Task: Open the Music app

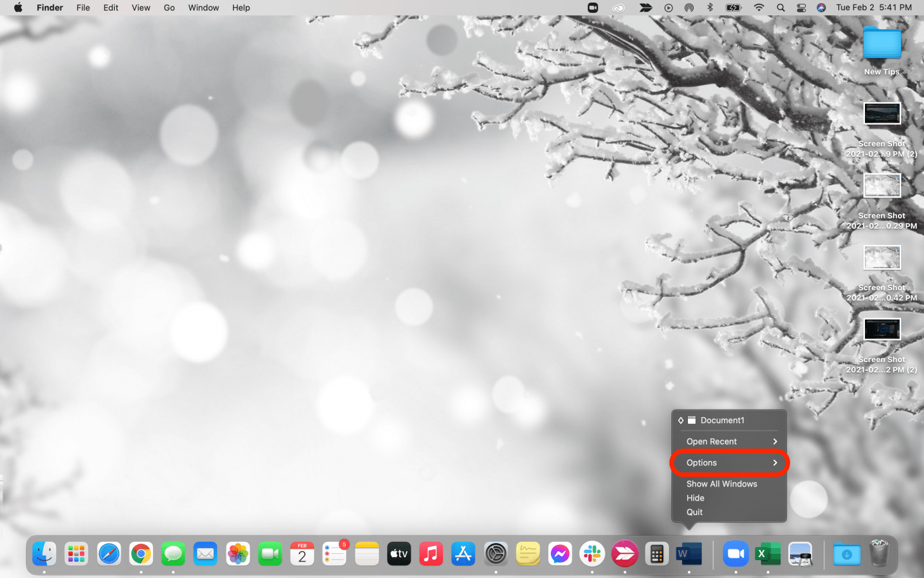Action: tap(431, 554)
